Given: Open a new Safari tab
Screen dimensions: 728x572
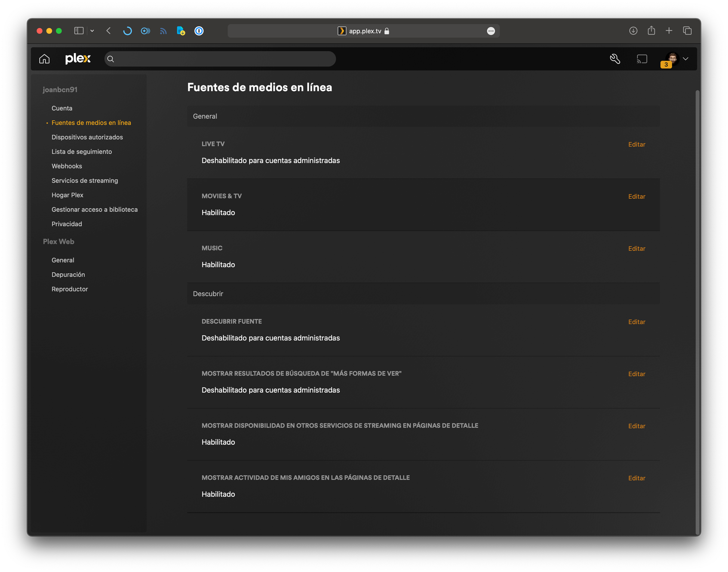Looking at the screenshot, I should pyautogui.click(x=669, y=31).
